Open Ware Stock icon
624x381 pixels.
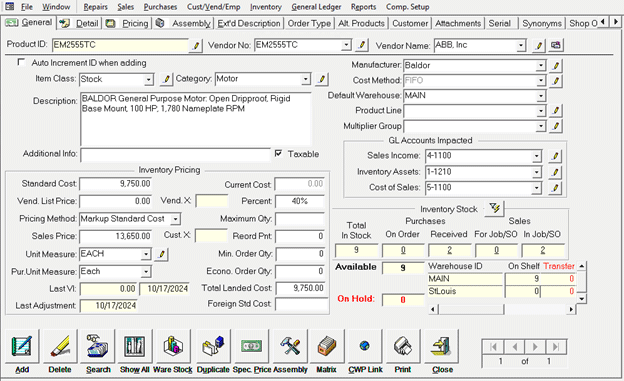[174, 346]
